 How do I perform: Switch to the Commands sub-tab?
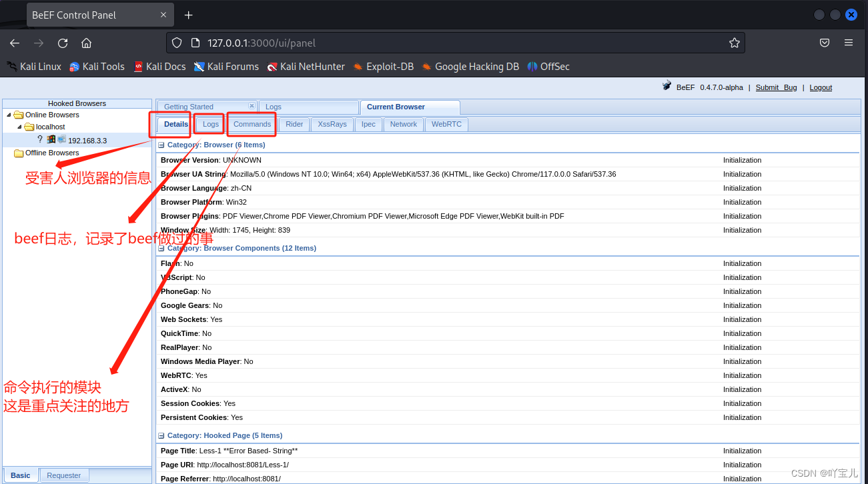pos(252,124)
